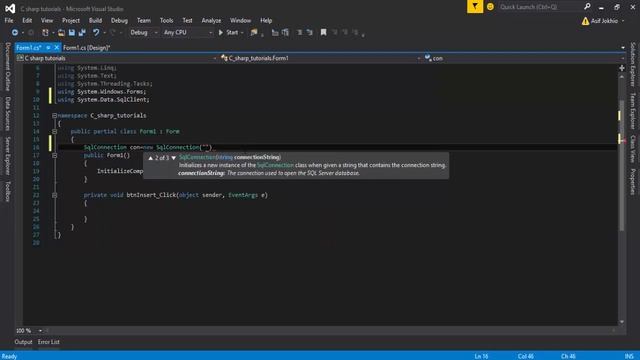Open the Solution Explorer side tab
640x360 pixels.
[x=633, y=64]
